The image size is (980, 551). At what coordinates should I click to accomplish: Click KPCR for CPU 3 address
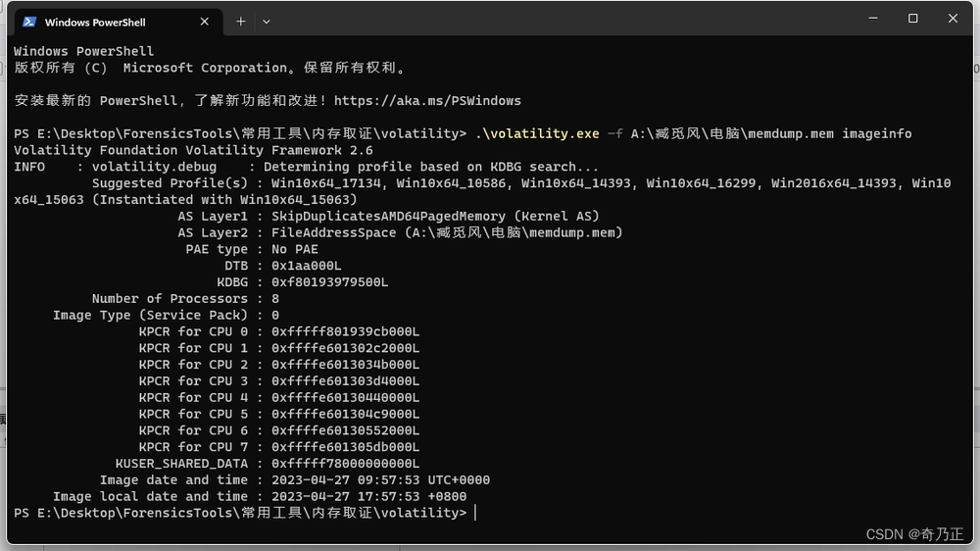[345, 381]
